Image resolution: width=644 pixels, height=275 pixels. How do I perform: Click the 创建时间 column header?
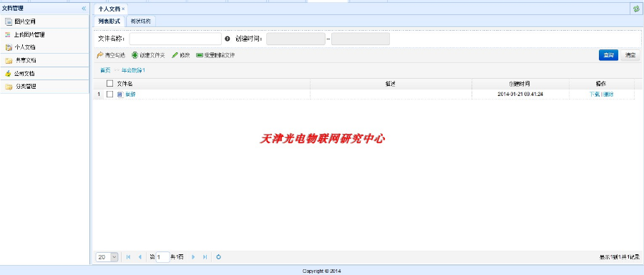pos(520,84)
